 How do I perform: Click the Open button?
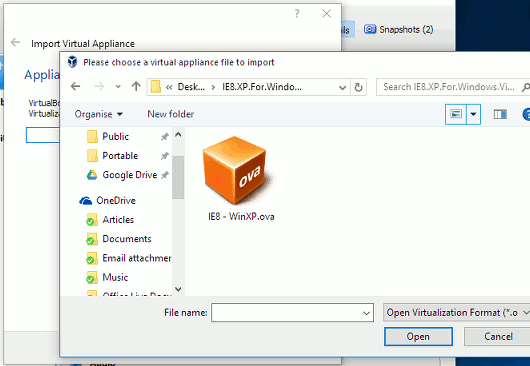click(x=418, y=337)
